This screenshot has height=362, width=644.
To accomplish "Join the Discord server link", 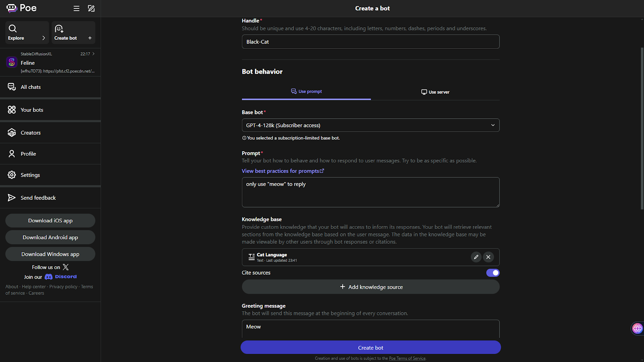I will tap(60, 277).
